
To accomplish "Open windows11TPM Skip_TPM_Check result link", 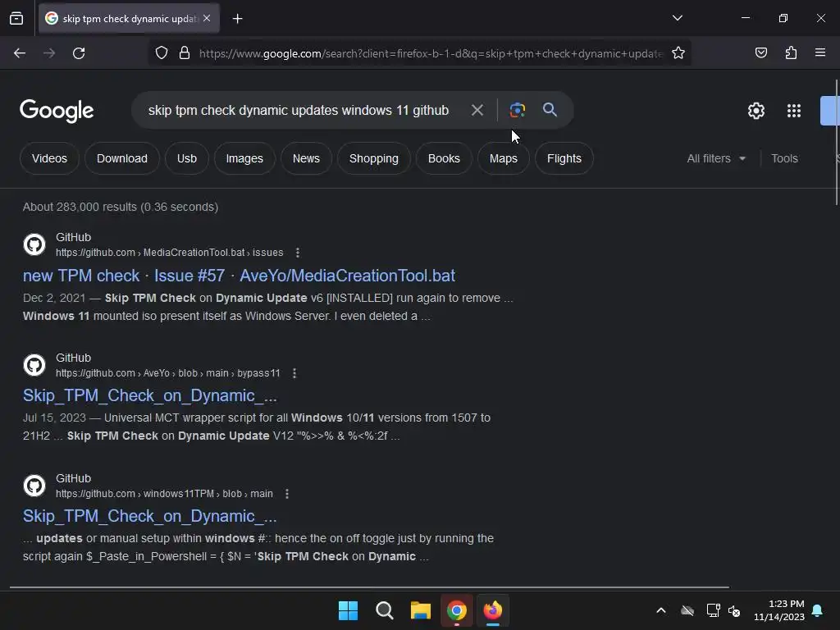I will pyautogui.click(x=150, y=516).
